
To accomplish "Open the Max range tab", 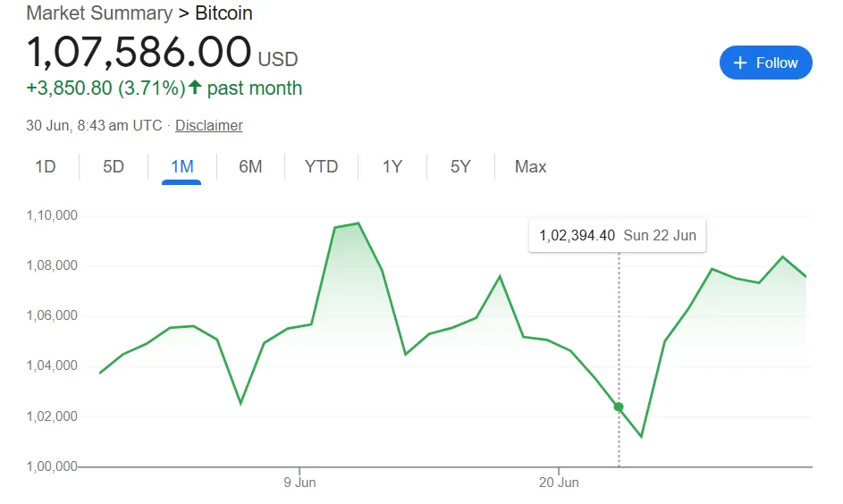I will click(x=530, y=167).
